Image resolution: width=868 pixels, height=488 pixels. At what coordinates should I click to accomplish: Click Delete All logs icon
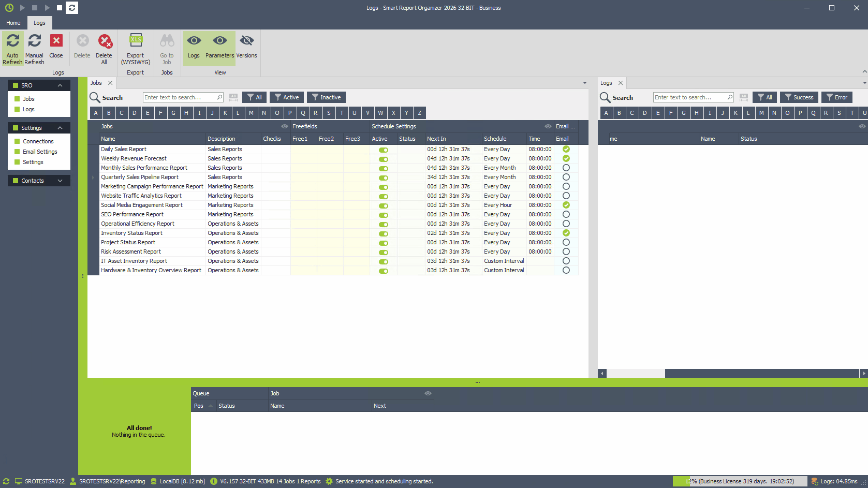pos(104,41)
